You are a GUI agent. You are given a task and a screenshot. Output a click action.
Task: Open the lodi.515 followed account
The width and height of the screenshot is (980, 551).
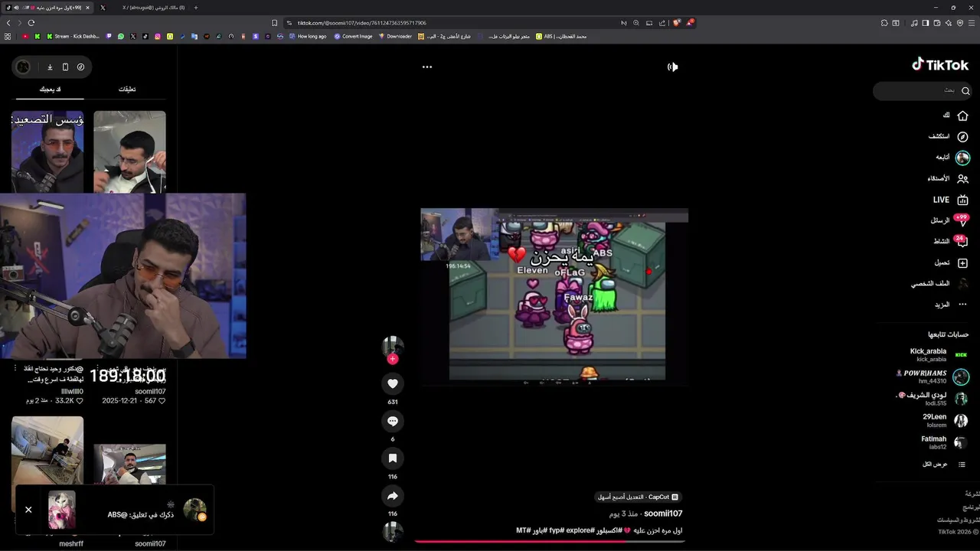click(x=932, y=399)
